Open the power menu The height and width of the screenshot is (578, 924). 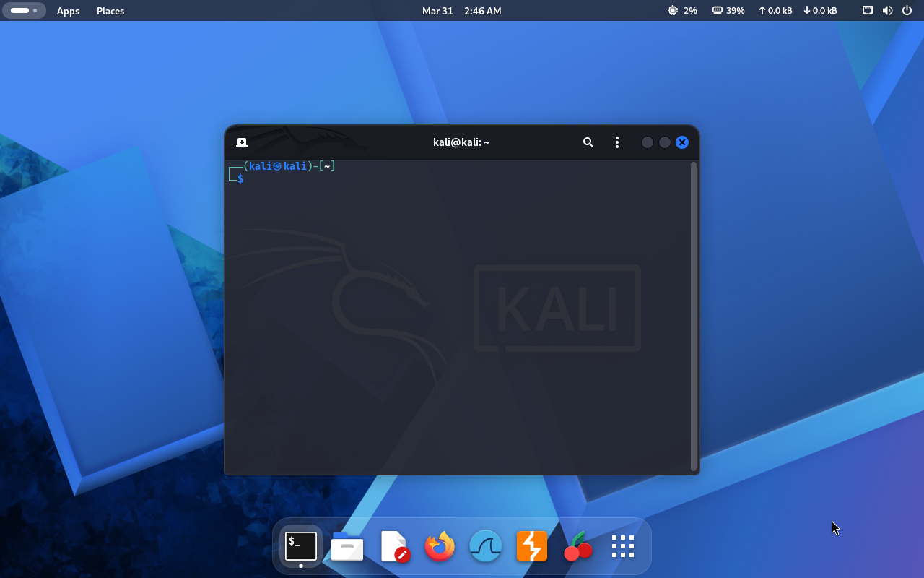pos(907,11)
